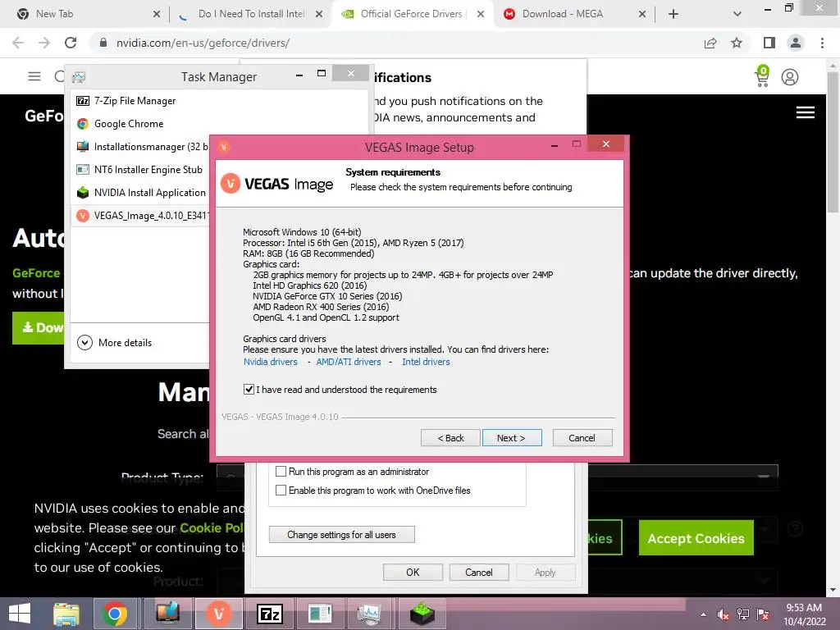The height and width of the screenshot is (630, 840).
Task: Open the AMD/ATI drivers link
Action: (348, 362)
